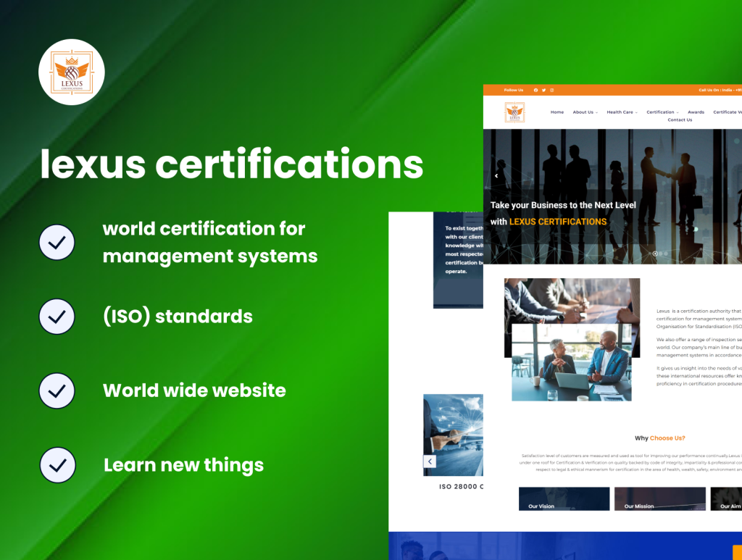Select the active hero slider dot
This screenshot has height=560, width=742.
click(655, 254)
